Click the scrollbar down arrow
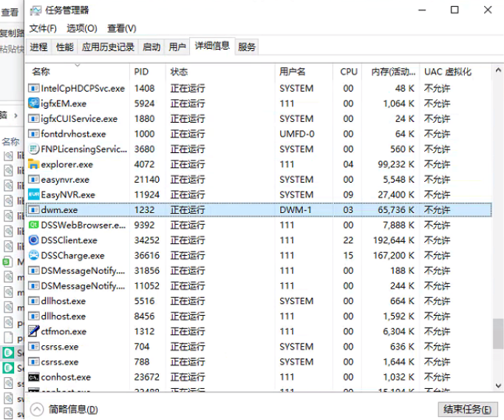The height and width of the screenshot is (420, 504). tap(498, 385)
